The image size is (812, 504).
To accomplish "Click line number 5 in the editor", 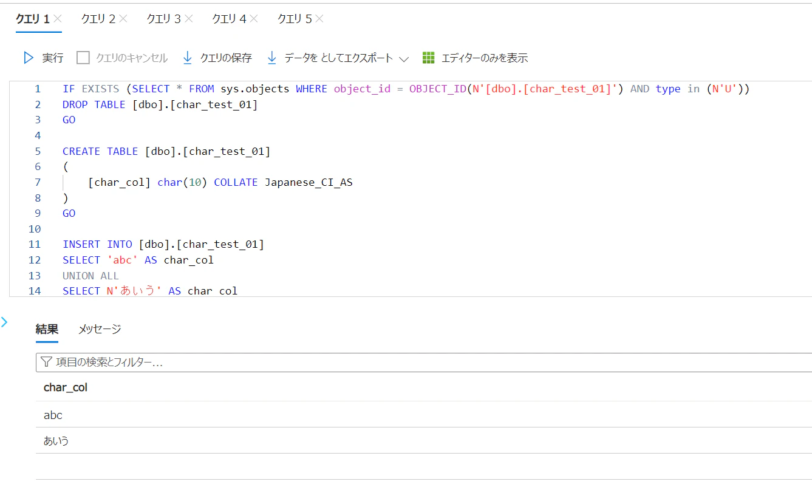I will click(38, 151).
